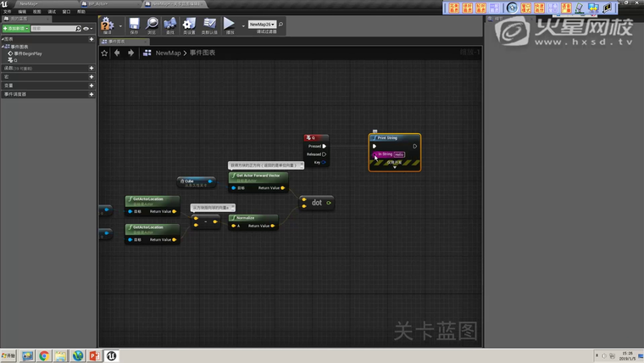Click the green Add New button

tap(14, 28)
